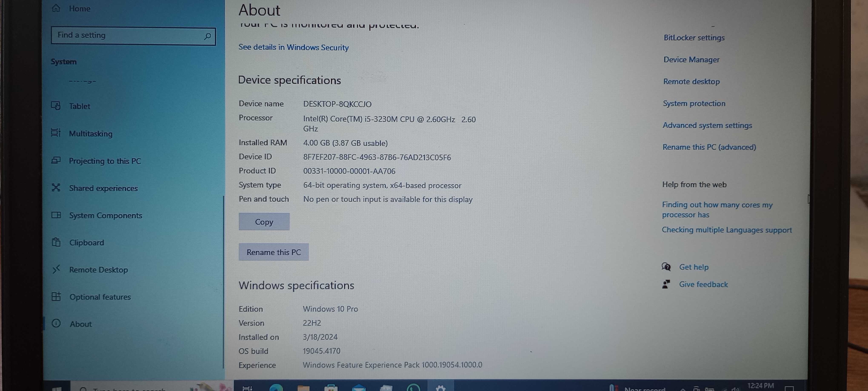Click the Home icon in the sidebar
Screen dimensions: 868x391
coord(56,8)
